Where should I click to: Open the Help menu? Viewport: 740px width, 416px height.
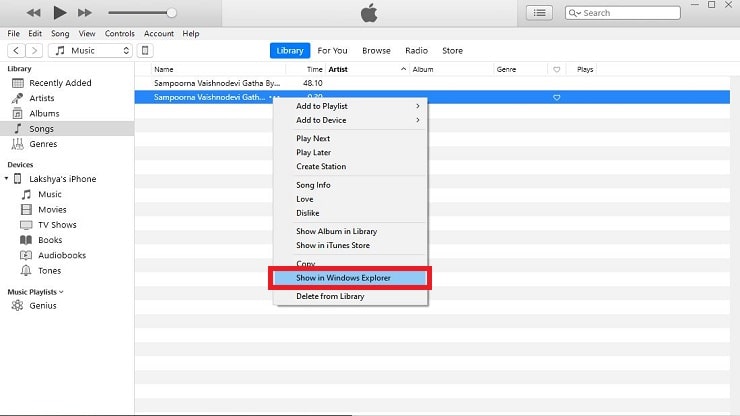pyautogui.click(x=191, y=34)
